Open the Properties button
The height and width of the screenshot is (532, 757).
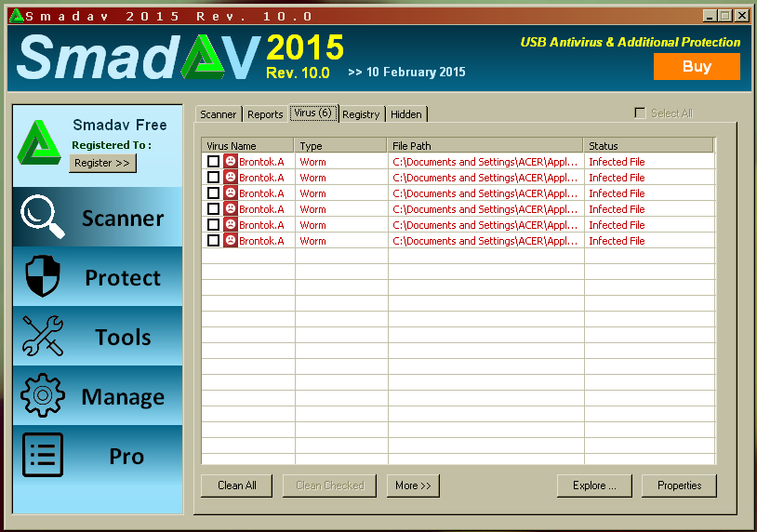(679, 485)
